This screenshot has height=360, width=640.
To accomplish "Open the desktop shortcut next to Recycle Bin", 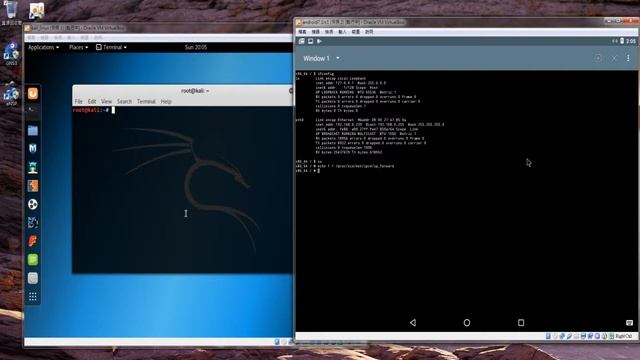I will tap(36, 11).
